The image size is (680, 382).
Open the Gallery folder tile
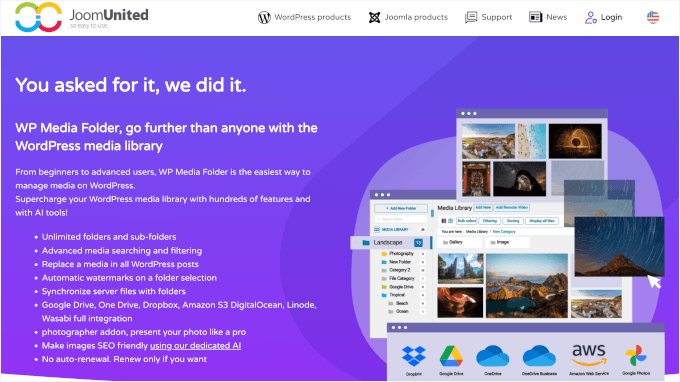(460, 242)
